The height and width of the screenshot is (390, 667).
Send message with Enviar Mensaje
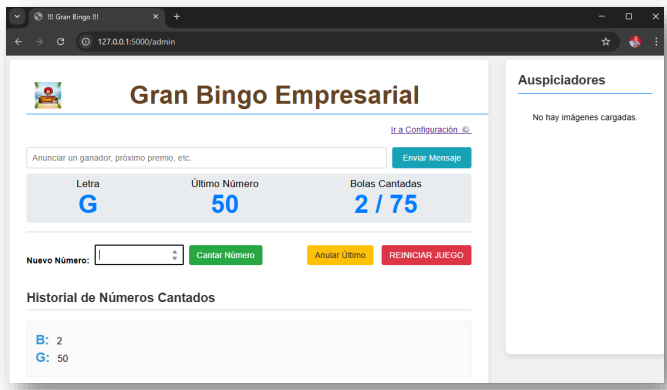(431, 158)
